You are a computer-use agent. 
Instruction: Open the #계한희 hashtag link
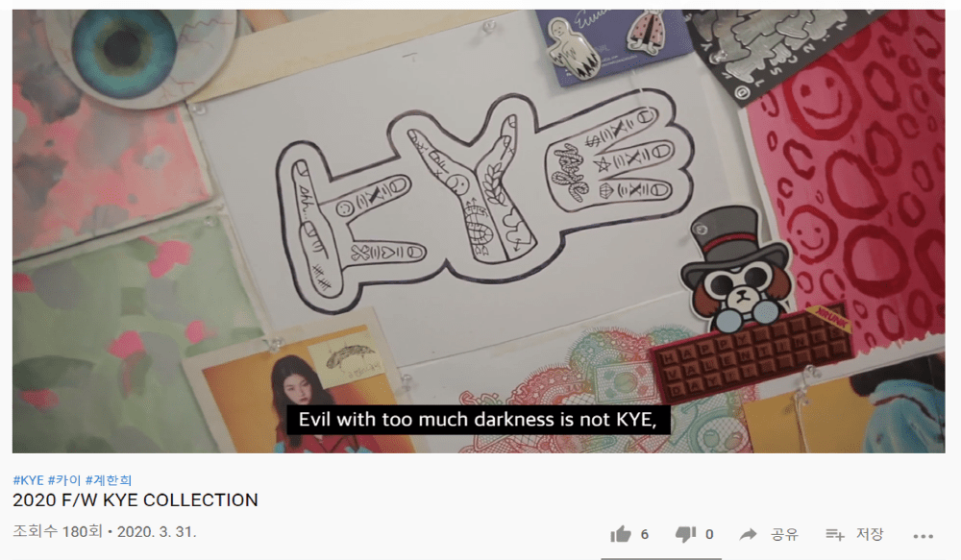[109, 479]
